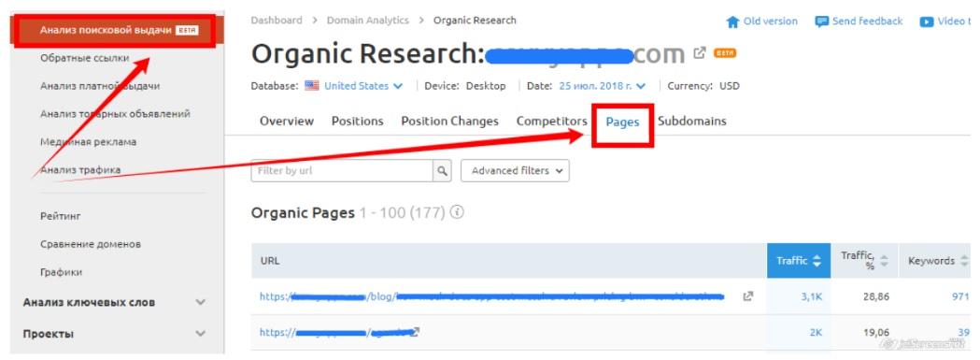Open Медийная реклама in sidebar
The width and height of the screenshot is (980, 360).
coord(88,142)
